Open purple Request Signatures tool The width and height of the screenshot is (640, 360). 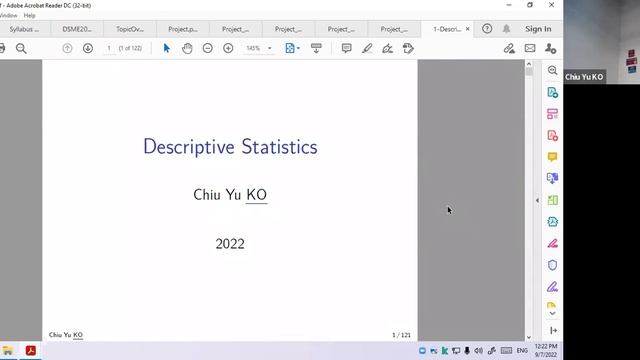tap(552, 287)
